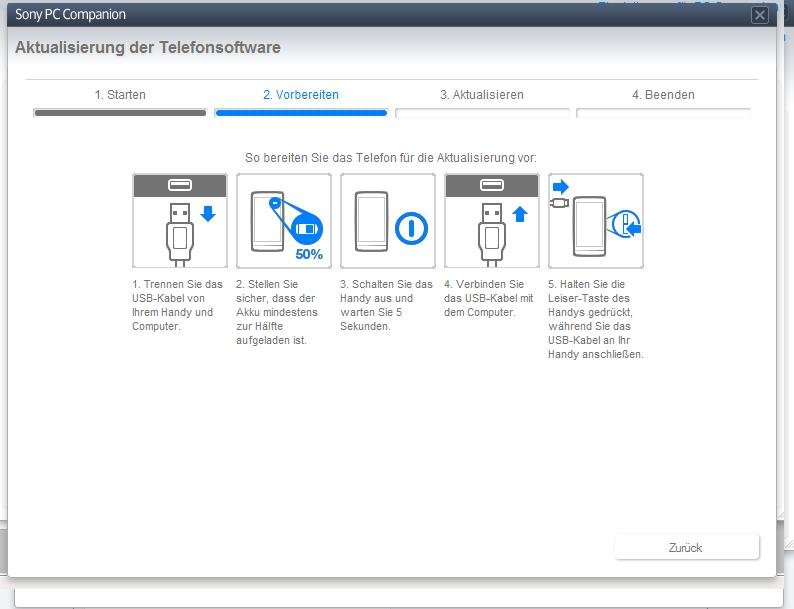794x609 pixels.
Task: Click the 'So bereiten Sie das Telefon' instruction line
Action: click(390, 158)
